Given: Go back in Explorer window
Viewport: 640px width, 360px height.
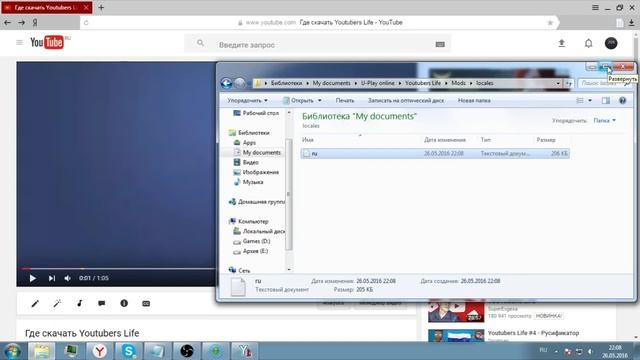Looking at the screenshot, I should tap(227, 83).
